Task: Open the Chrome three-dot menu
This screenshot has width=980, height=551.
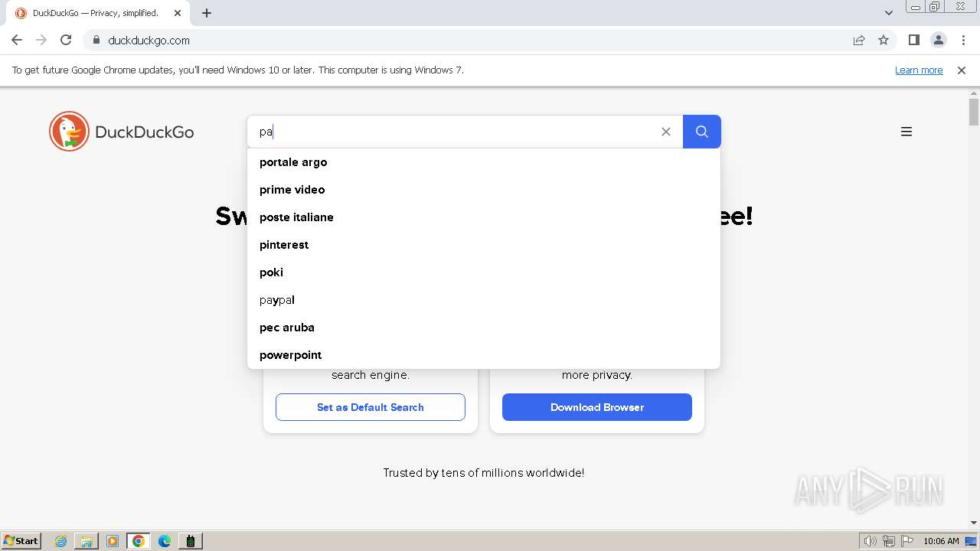Action: [x=963, y=41]
